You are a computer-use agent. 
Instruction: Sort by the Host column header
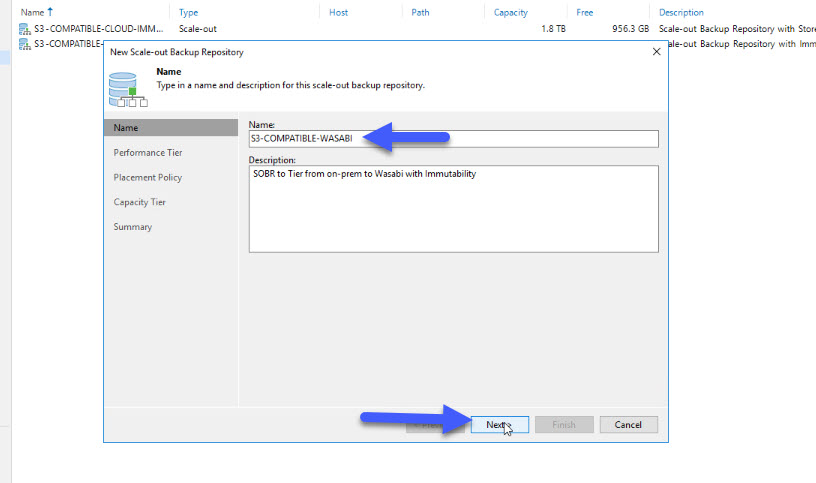tap(338, 12)
